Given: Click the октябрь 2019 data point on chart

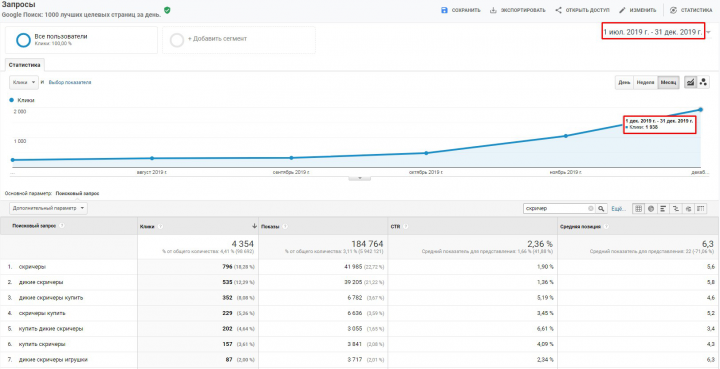Looking at the screenshot, I should pos(426,153).
